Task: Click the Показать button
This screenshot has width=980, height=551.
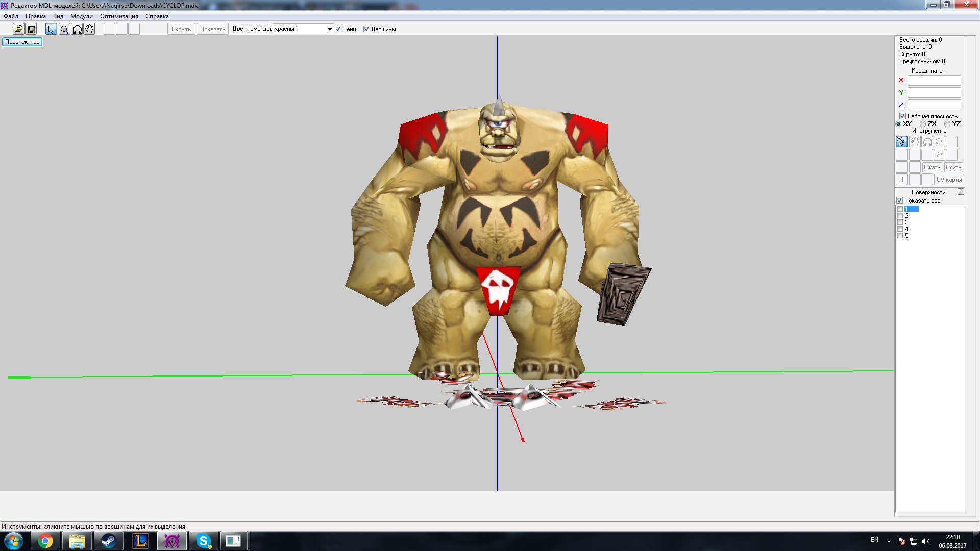Action: [212, 29]
